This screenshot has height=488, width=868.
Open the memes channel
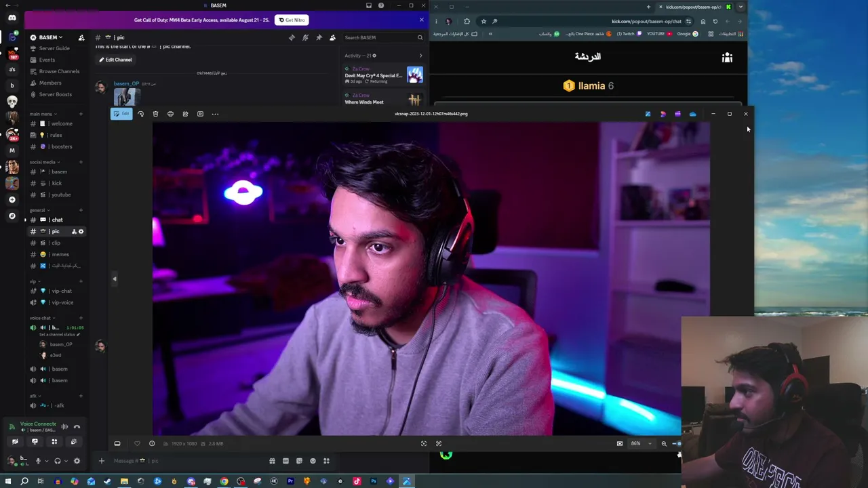pyautogui.click(x=57, y=254)
